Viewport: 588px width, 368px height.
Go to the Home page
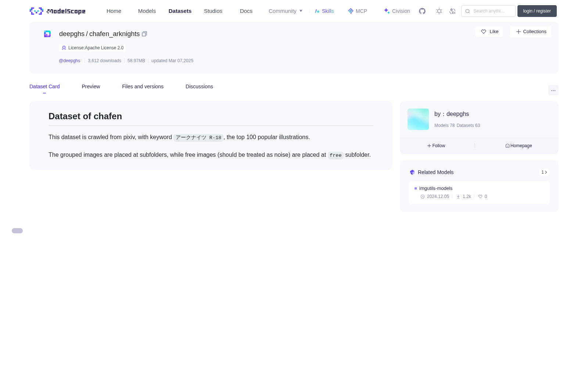[x=114, y=11]
